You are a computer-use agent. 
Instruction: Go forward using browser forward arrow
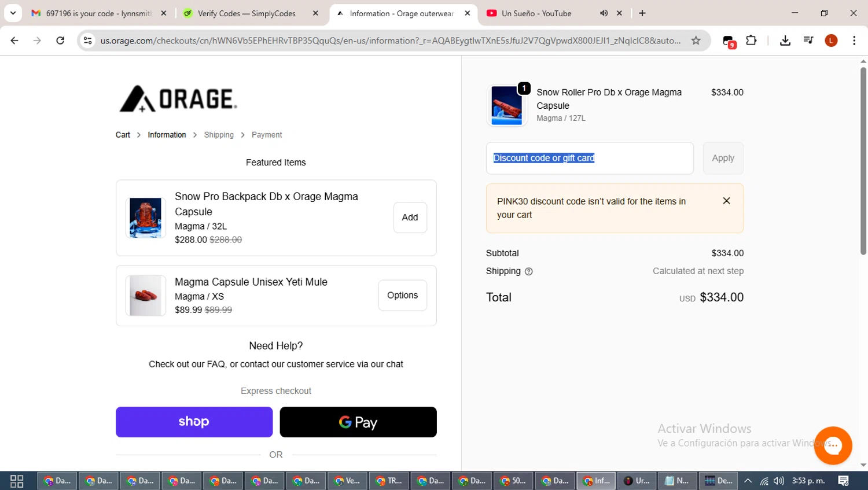(x=37, y=40)
